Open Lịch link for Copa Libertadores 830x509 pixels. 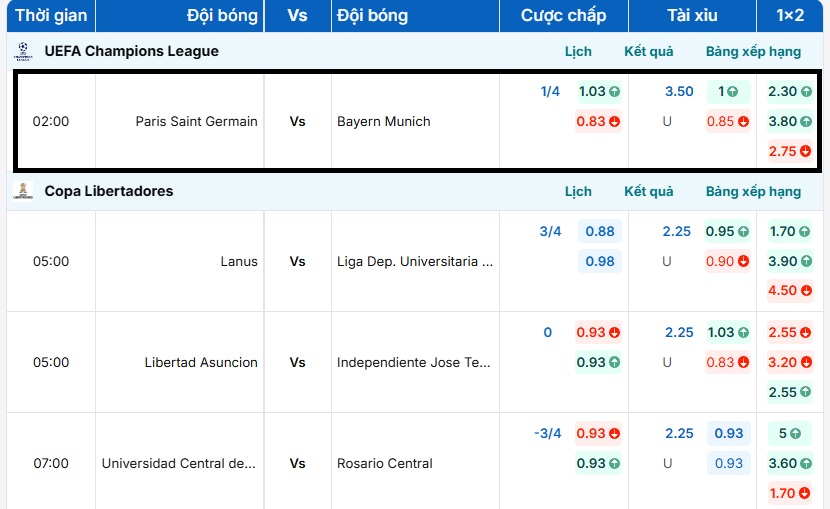pyautogui.click(x=578, y=191)
